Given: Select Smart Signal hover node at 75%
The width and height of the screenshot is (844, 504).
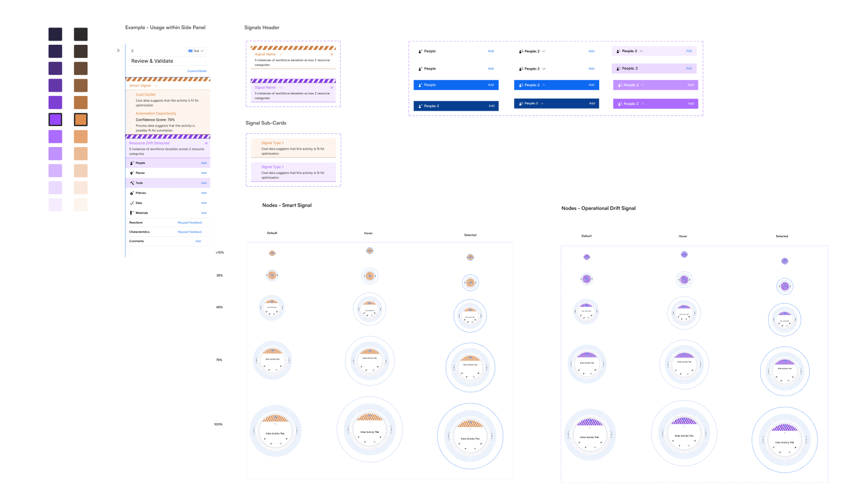Looking at the screenshot, I should [x=370, y=361].
